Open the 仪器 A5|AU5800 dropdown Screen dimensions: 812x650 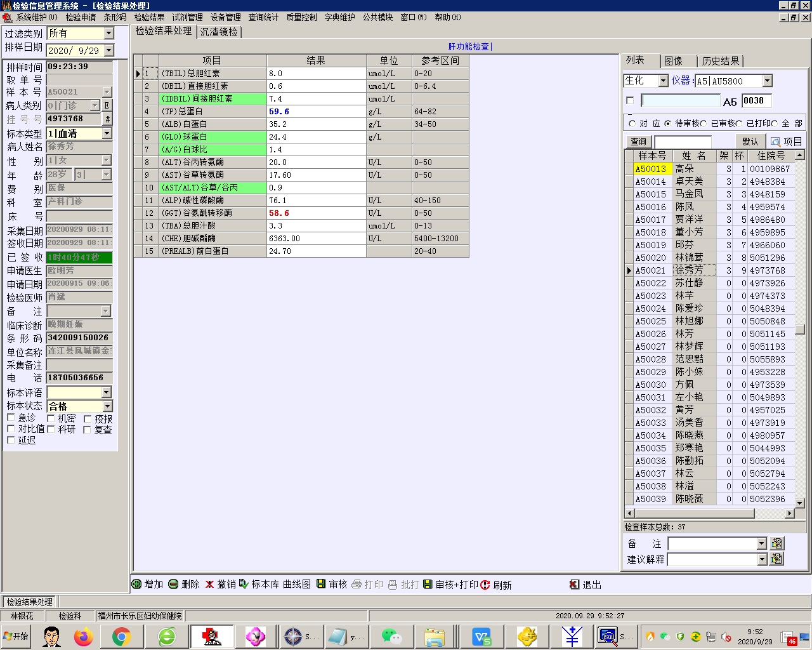[767, 81]
